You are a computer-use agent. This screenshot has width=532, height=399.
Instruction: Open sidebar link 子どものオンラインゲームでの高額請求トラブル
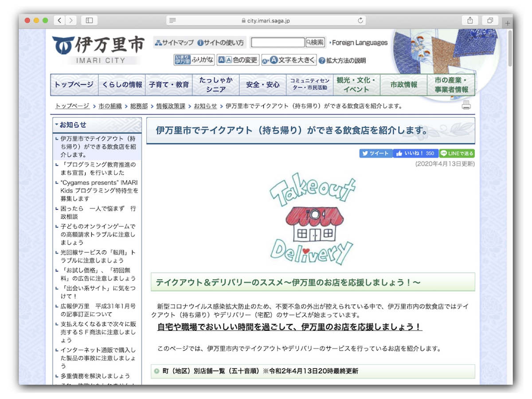(98, 234)
